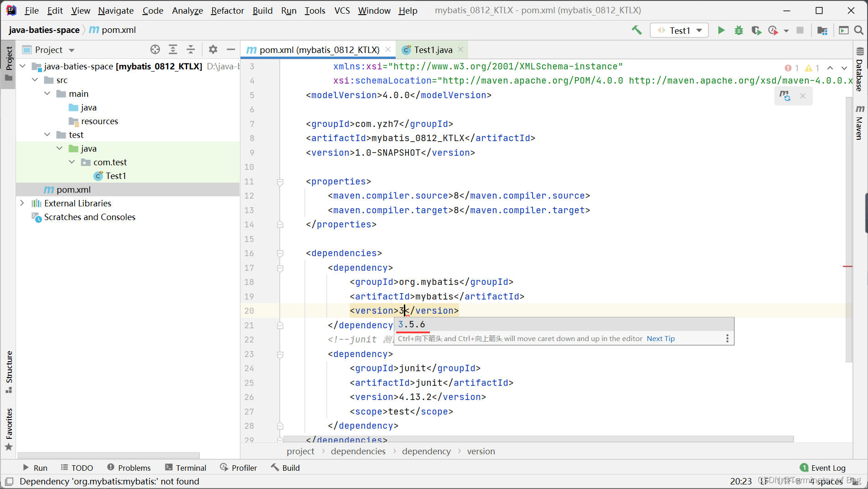Jump to next highlighted error arrow

(x=844, y=68)
